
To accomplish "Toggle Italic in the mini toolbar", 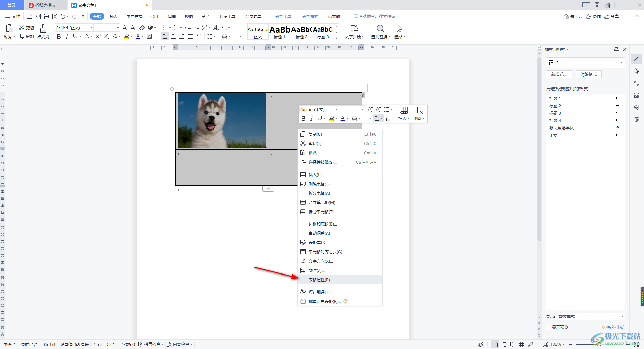I will coord(312,118).
